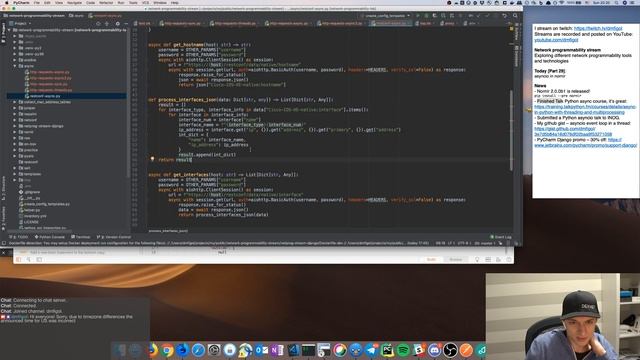Viewport: 640px width, 360px height.
Task: Open Microsoft Outlook from the Dock
Action: click(261, 350)
